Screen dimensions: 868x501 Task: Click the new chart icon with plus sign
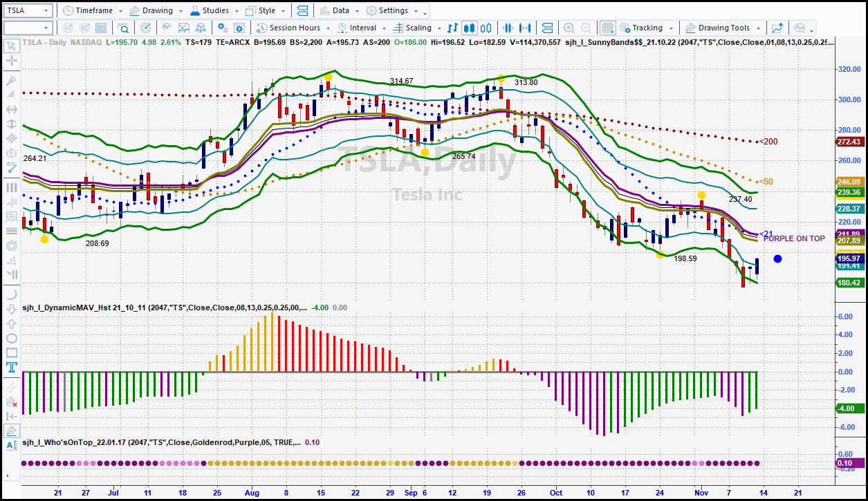click(x=777, y=28)
